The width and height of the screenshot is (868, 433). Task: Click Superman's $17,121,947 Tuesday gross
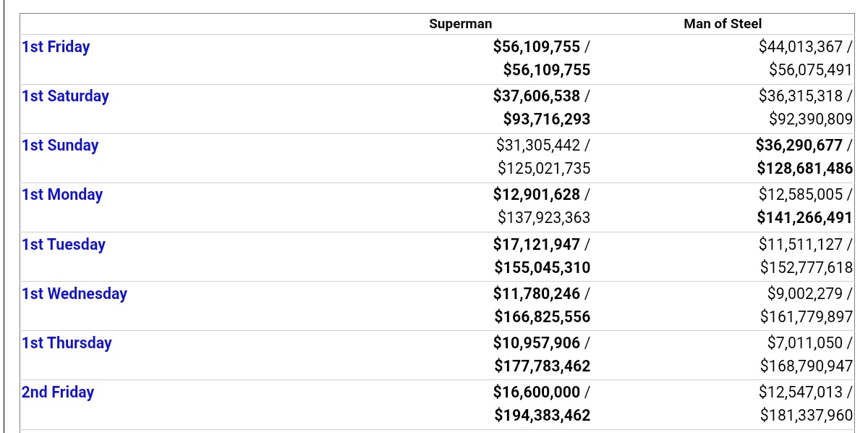point(537,245)
